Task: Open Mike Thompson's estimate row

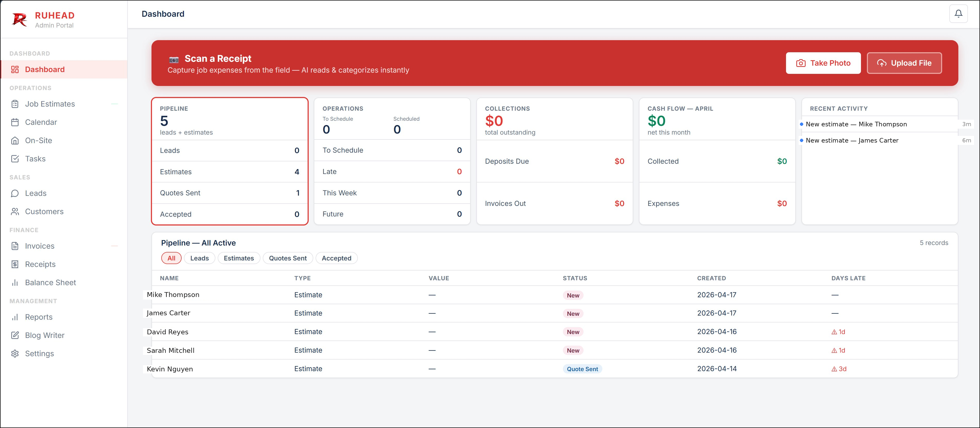Action: [x=173, y=295]
